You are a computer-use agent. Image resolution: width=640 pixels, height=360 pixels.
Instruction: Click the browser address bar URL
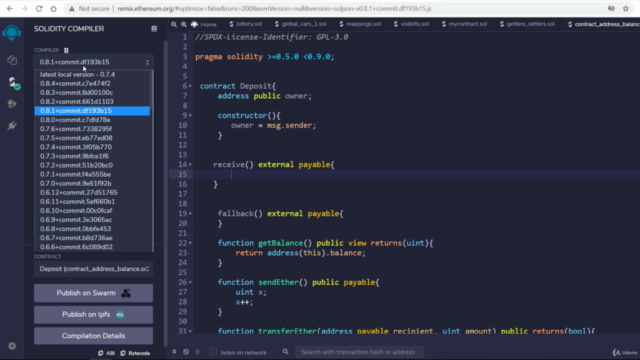(274, 9)
